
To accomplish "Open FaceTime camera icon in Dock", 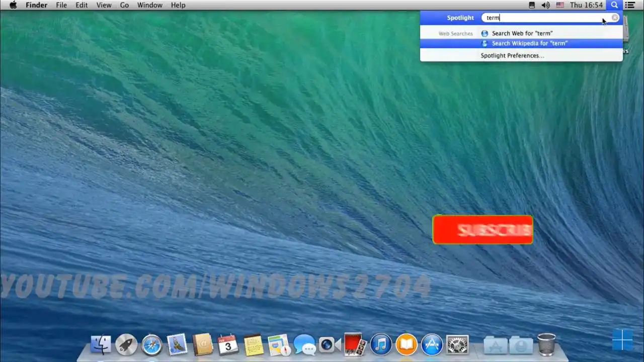I will tap(330, 345).
